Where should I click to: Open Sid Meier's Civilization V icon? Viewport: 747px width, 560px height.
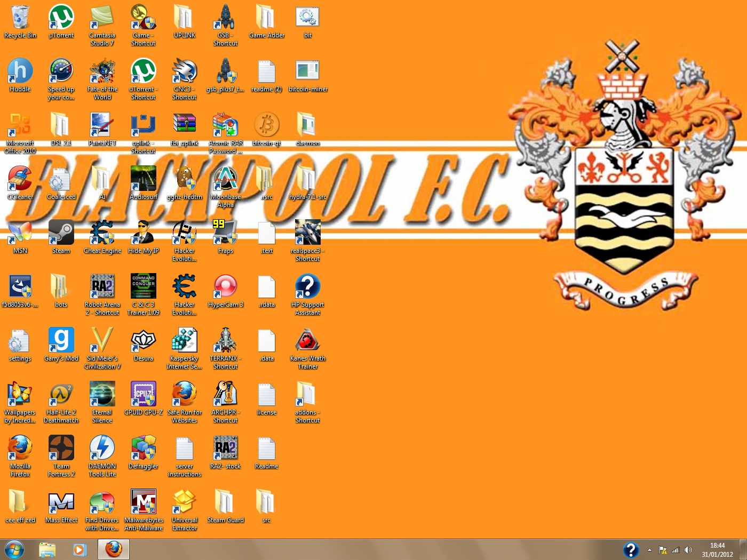(x=102, y=348)
